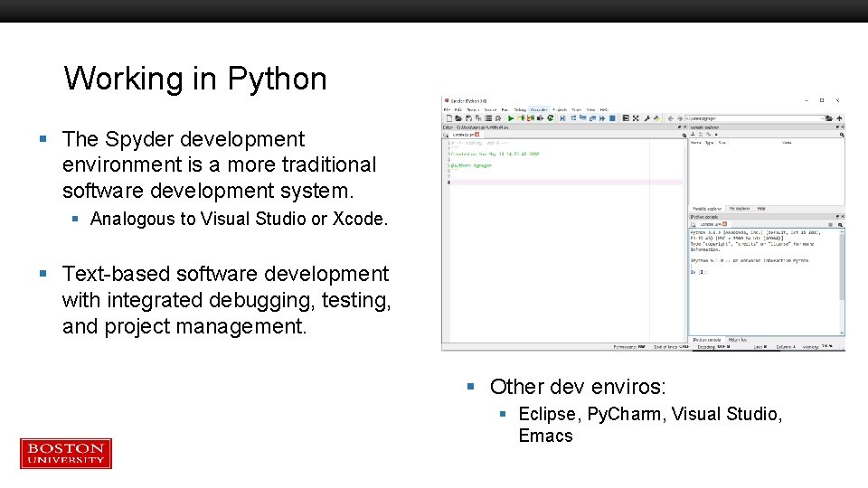The image size is (868, 488).
Task: Close the Console 1/A tab
Action: pos(724,224)
